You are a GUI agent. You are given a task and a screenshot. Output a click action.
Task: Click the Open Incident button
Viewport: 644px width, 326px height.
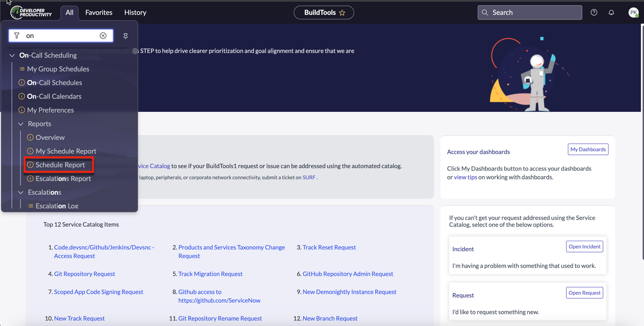584,246
